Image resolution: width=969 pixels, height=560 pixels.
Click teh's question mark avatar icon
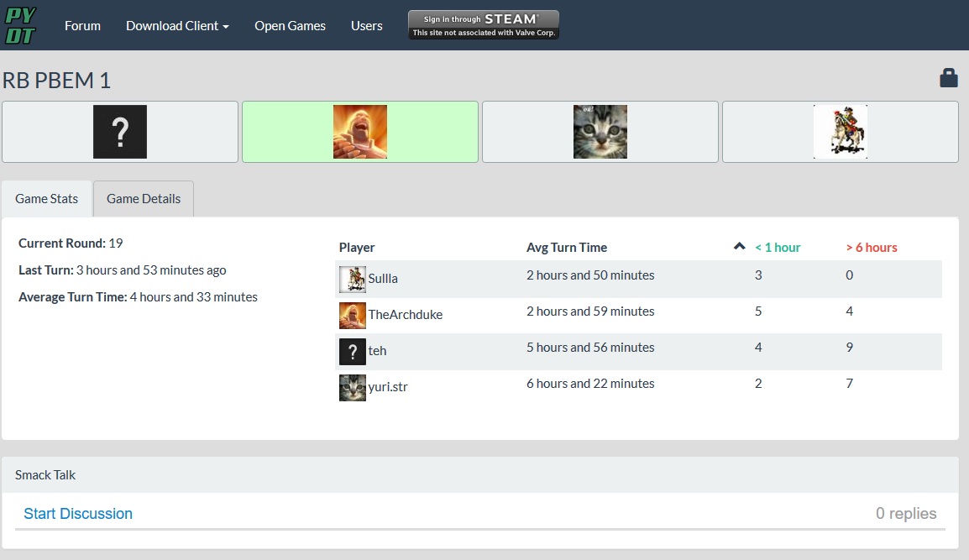(x=352, y=351)
